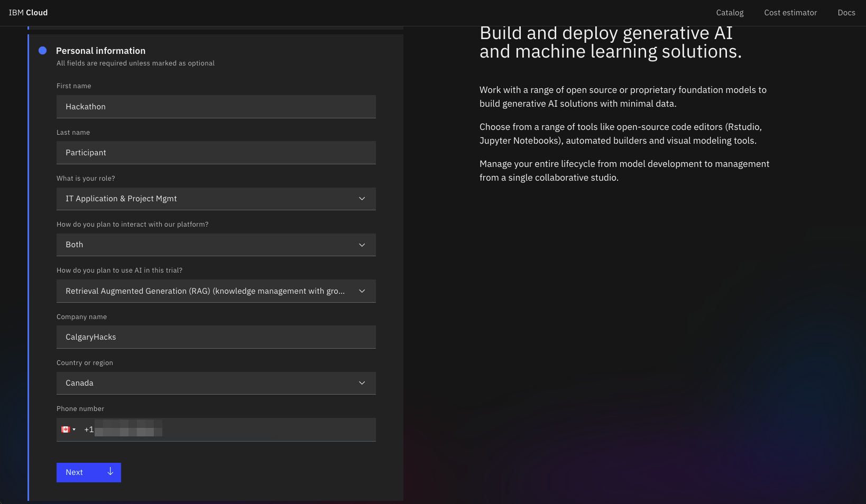Screen dimensions: 866x504
Task: Click the IBM Cloud logo
Action: pos(28,13)
